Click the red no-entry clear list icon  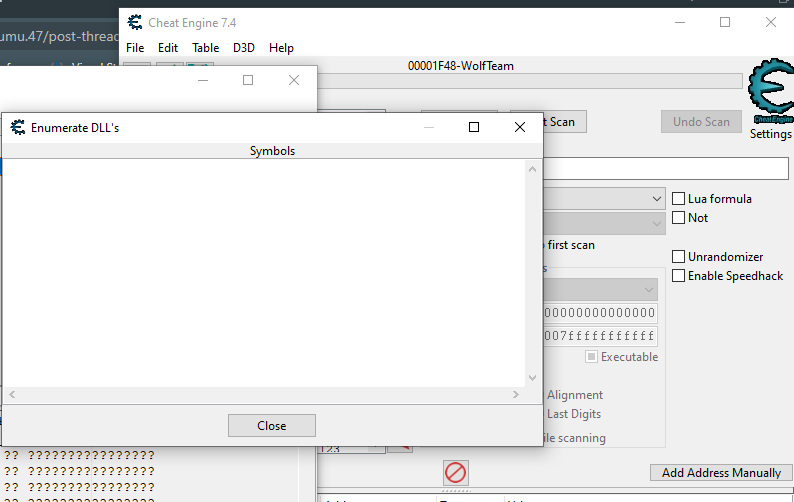click(x=455, y=473)
